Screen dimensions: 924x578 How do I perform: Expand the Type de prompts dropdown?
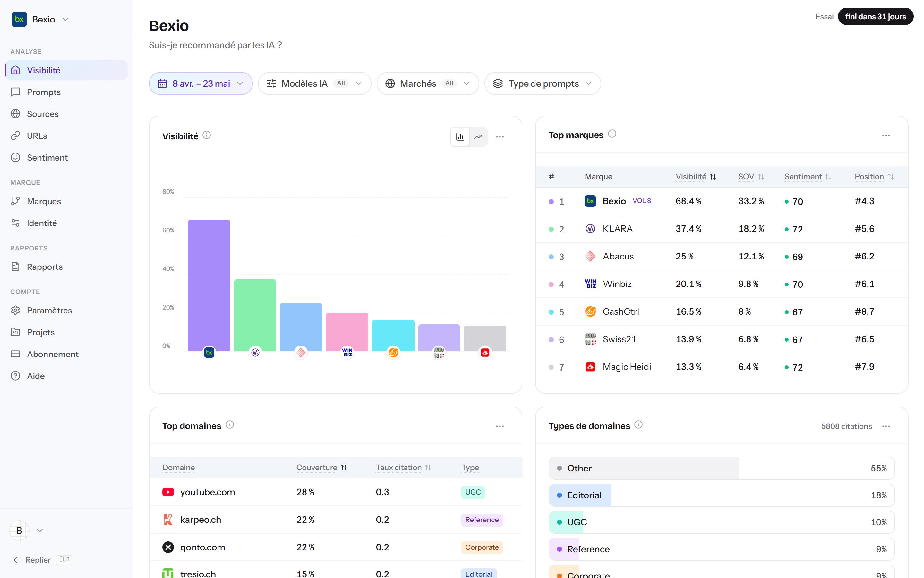click(542, 83)
